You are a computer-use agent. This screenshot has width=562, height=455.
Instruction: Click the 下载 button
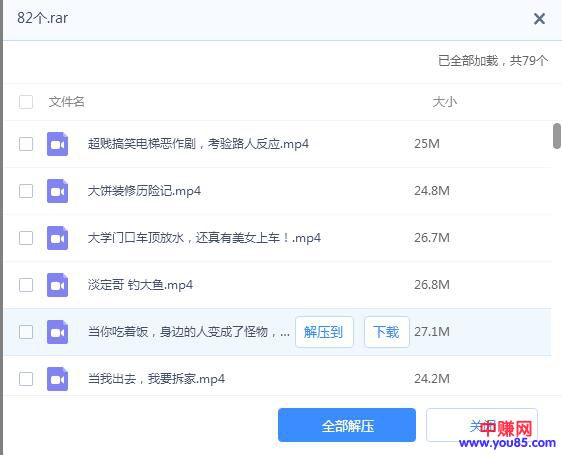tap(386, 332)
